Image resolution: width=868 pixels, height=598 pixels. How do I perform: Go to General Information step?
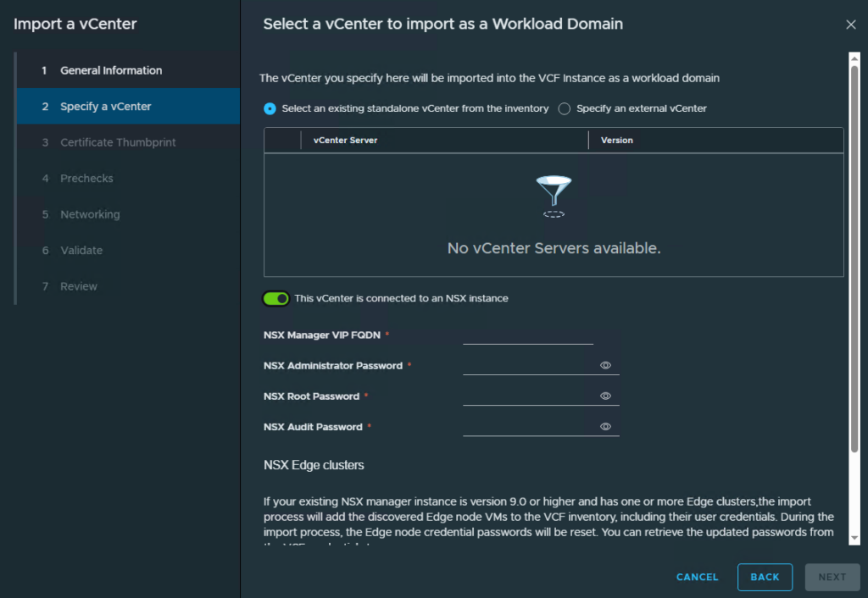(x=110, y=70)
